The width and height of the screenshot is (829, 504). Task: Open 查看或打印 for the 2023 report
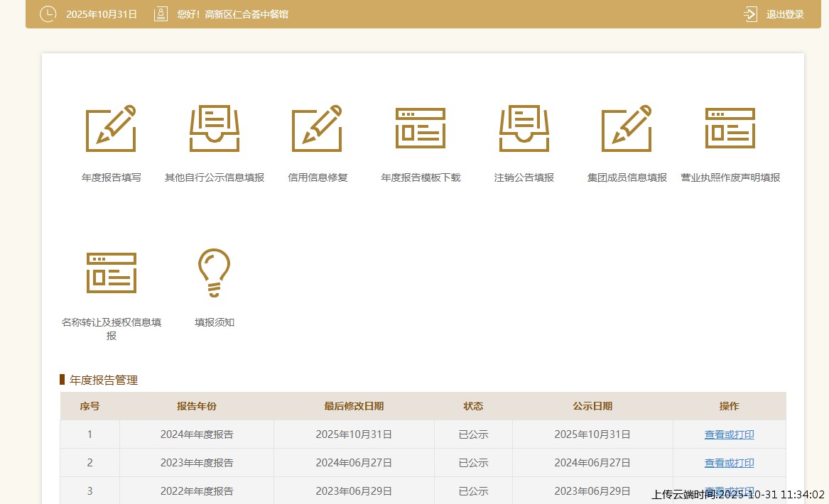point(729,463)
